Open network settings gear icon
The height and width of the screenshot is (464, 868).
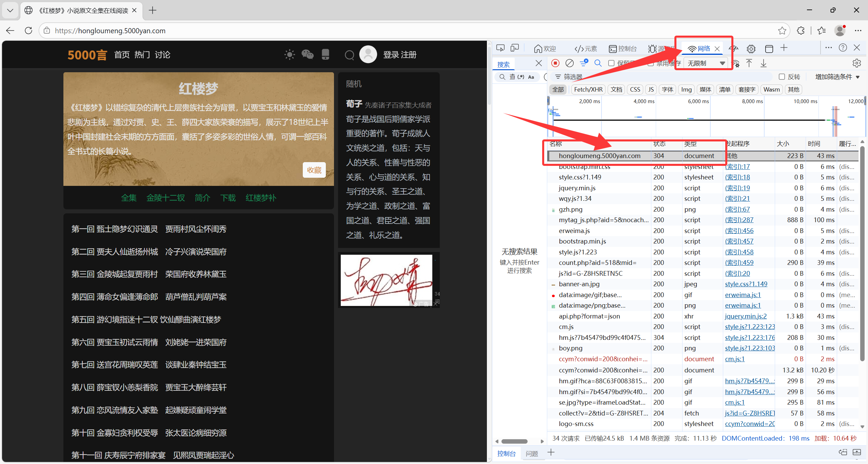point(856,63)
